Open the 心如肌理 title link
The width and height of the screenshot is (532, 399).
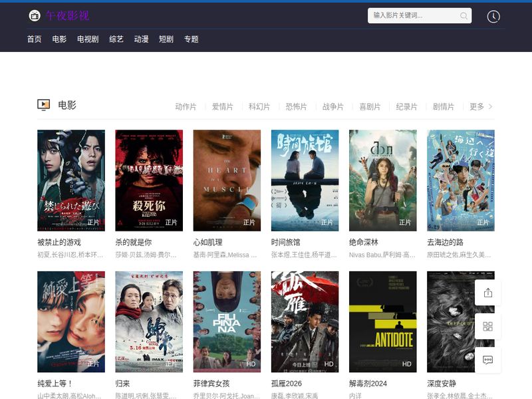click(x=207, y=242)
